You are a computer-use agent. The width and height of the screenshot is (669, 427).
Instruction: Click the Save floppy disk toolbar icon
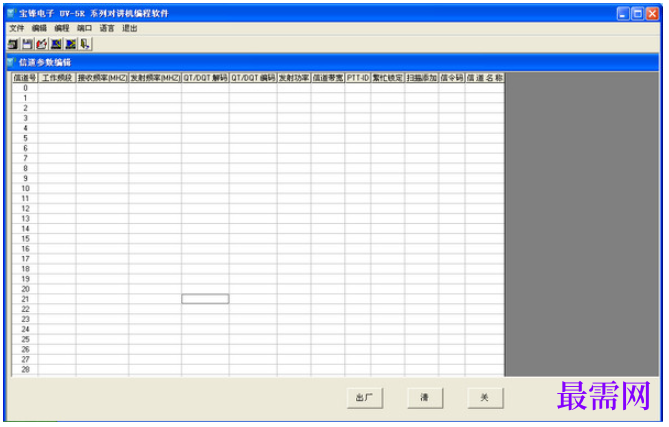[27, 44]
